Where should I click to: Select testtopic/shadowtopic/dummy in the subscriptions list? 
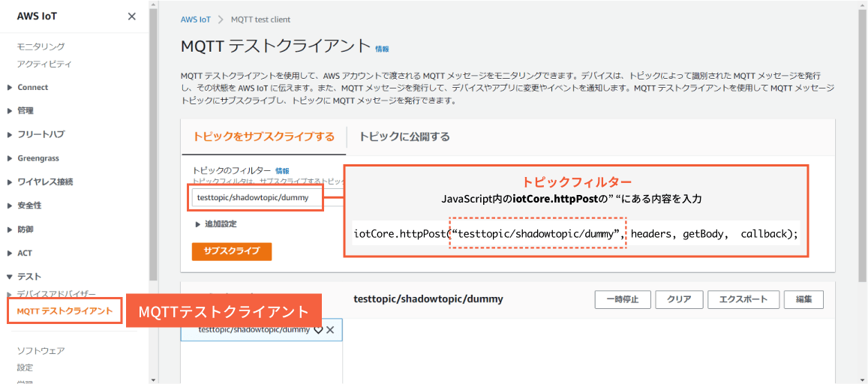click(254, 330)
